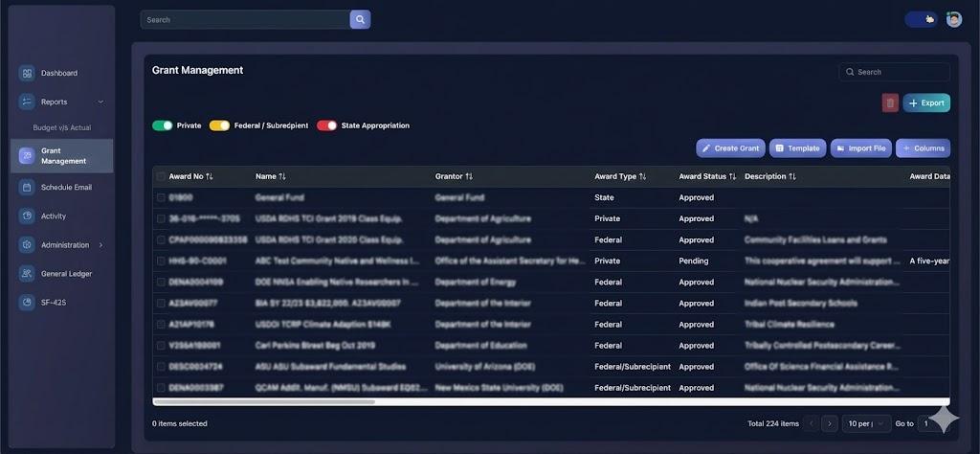This screenshot has height=454, width=980.
Task: Check the Pending status row checkbox
Action: (161, 261)
